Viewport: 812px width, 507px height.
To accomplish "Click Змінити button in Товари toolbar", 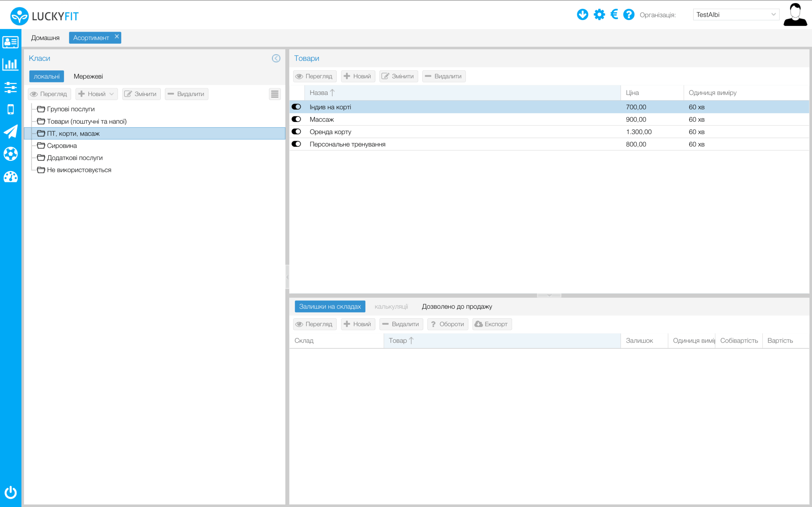I will click(398, 76).
